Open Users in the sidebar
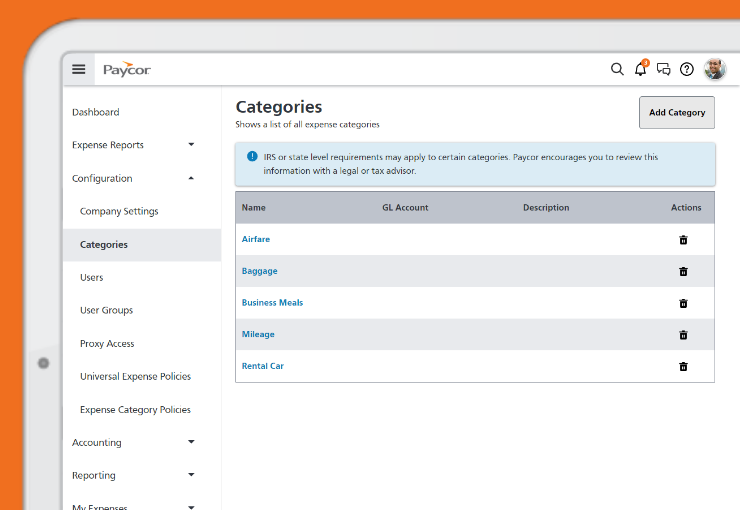This screenshot has width=740, height=510. (92, 277)
